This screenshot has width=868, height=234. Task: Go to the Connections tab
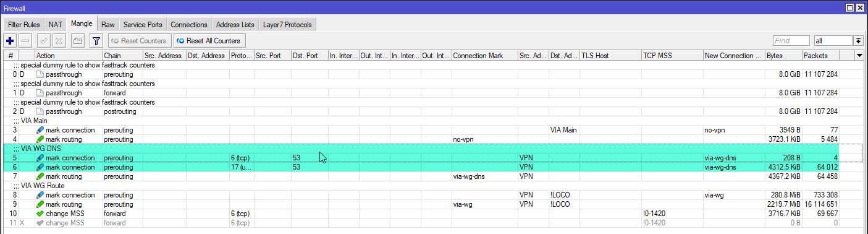(189, 25)
